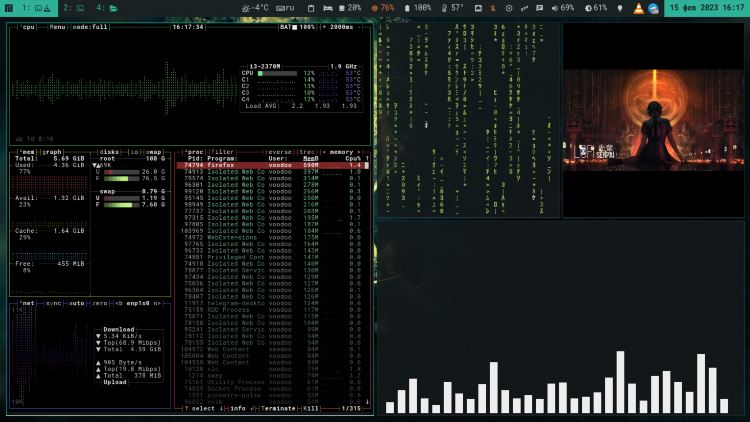Select the Utility Process row
The height and width of the screenshot is (422, 750).
point(272,382)
